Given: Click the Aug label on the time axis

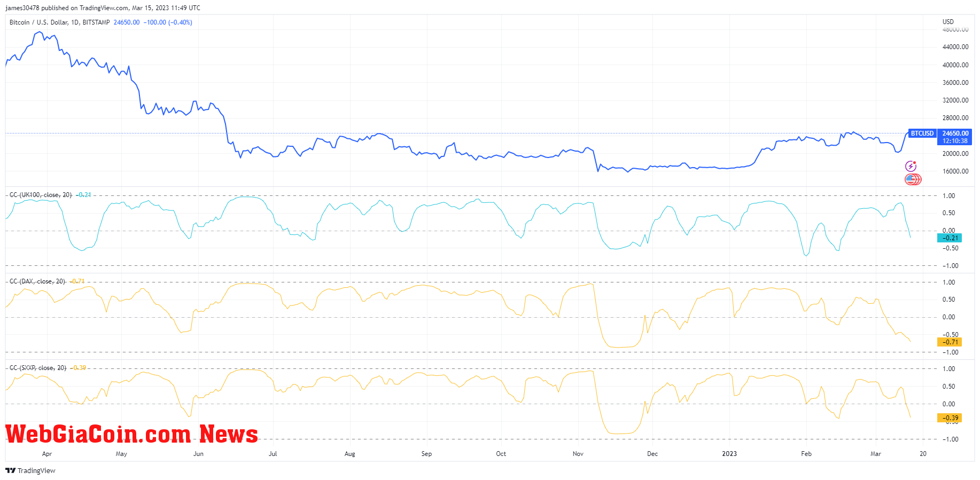Looking at the screenshot, I should click(x=349, y=454).
